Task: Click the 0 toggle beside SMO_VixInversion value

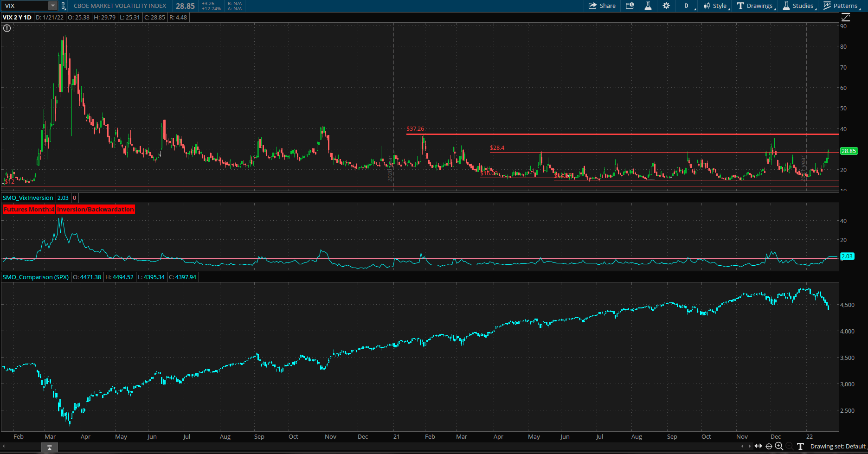Action: [x=74, y=198]
